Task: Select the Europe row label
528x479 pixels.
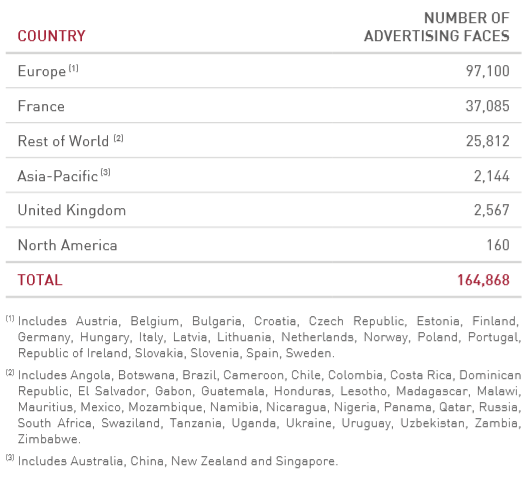Action: click(42, 71)
